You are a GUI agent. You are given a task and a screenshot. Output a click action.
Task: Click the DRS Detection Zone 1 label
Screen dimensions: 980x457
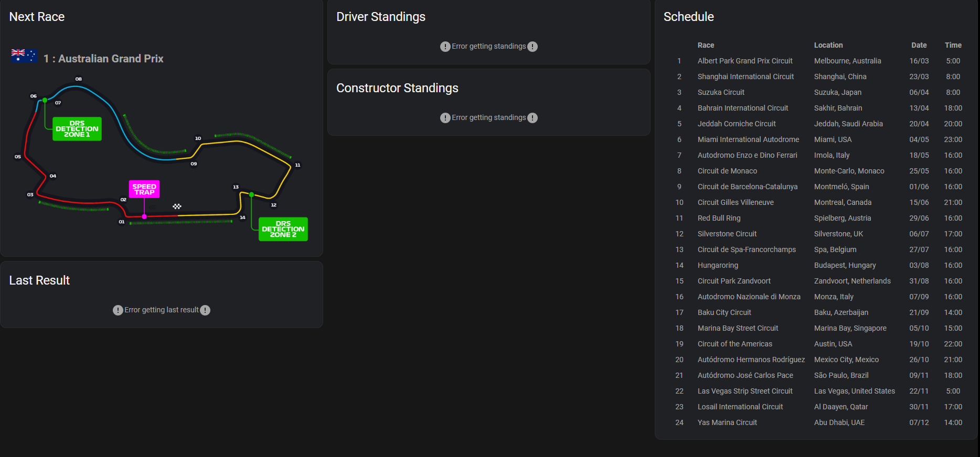[77, 129]
